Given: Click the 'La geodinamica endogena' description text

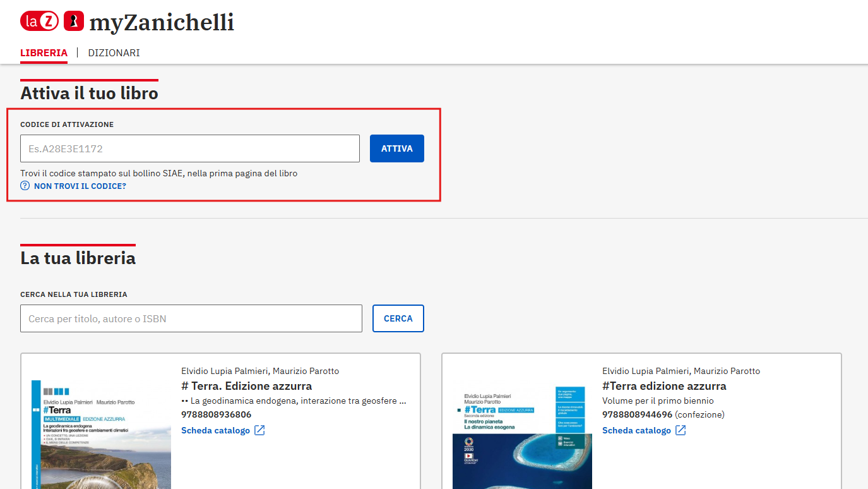Looking at the screenshot, I should coord(294,401).
